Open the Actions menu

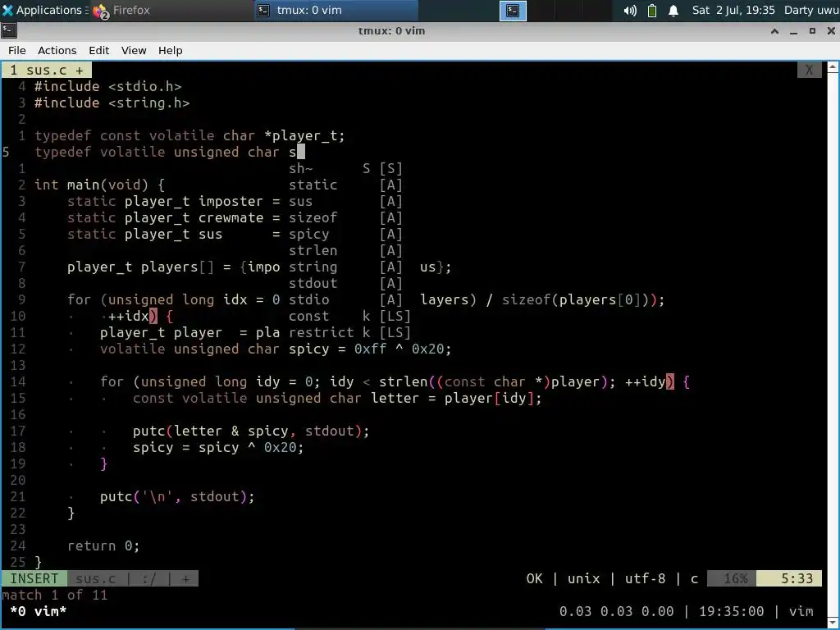(x=57, y=50)
